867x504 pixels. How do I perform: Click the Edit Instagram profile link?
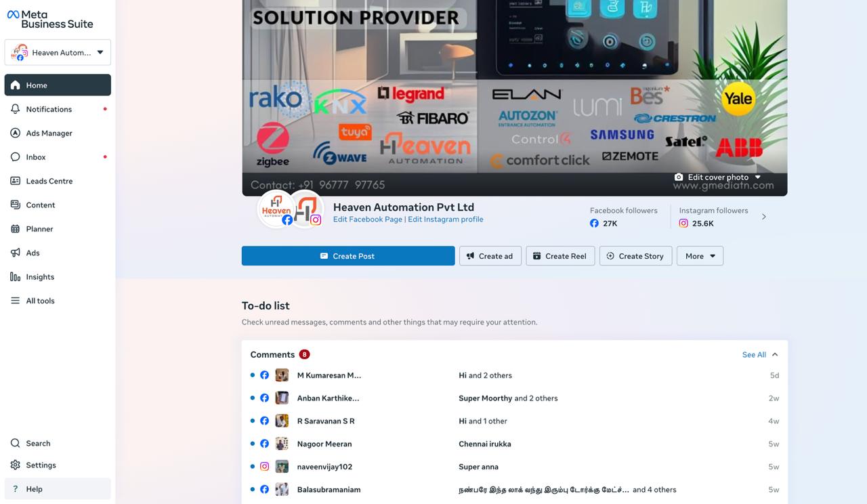tap(445, 219)
